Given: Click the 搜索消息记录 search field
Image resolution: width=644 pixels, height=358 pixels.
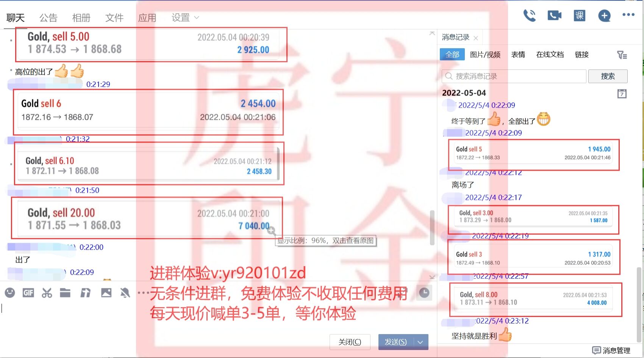Looking at the screenshot, I should [514, 76].
